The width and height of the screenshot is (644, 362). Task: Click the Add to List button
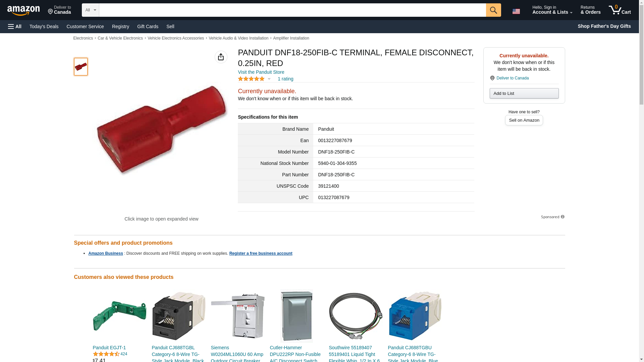[x=524, y=93]
